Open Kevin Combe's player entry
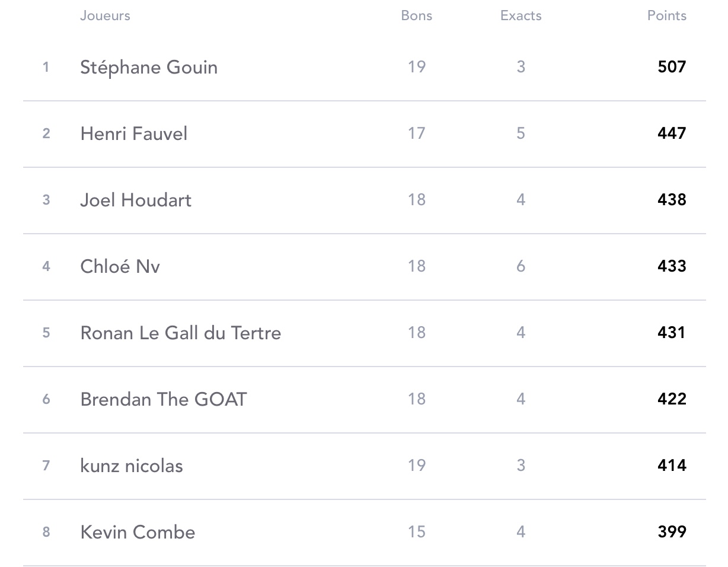This screenshot has height=567, width=728. (138, 532)
